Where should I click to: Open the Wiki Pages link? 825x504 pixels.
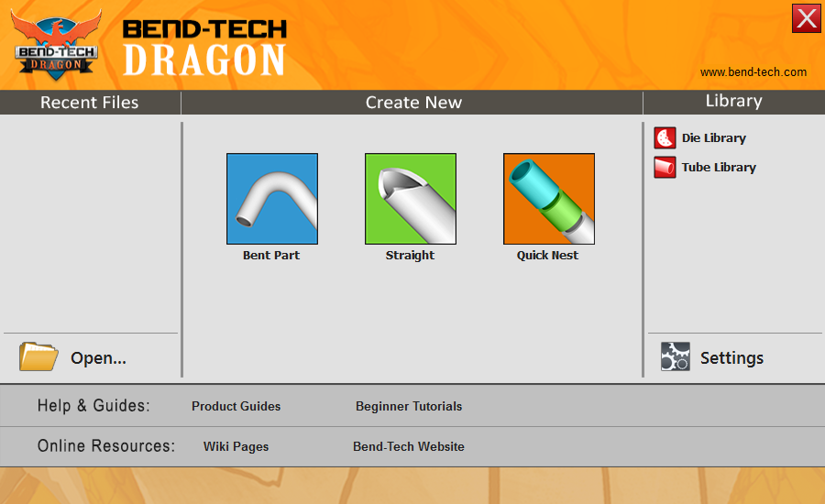(x=236, y=446)
